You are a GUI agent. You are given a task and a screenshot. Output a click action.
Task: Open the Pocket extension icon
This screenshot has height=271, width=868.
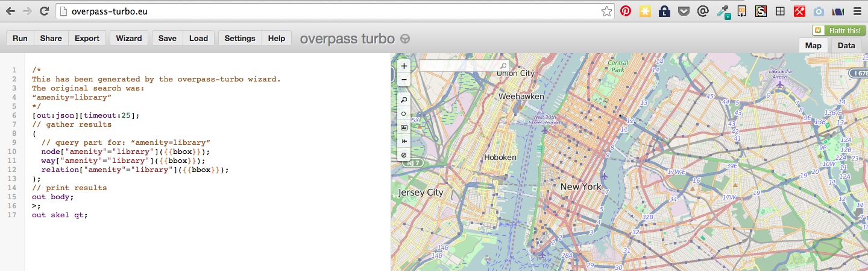point(683,11)
